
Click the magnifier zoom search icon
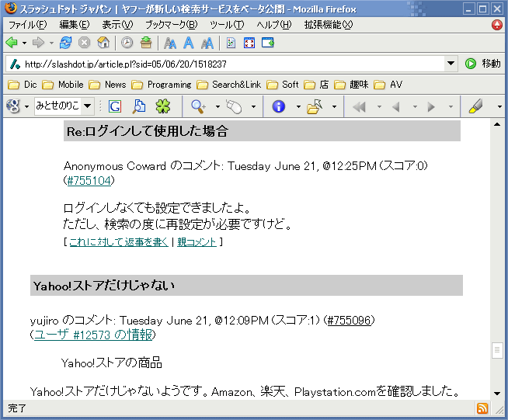click(x=198, y=106)
